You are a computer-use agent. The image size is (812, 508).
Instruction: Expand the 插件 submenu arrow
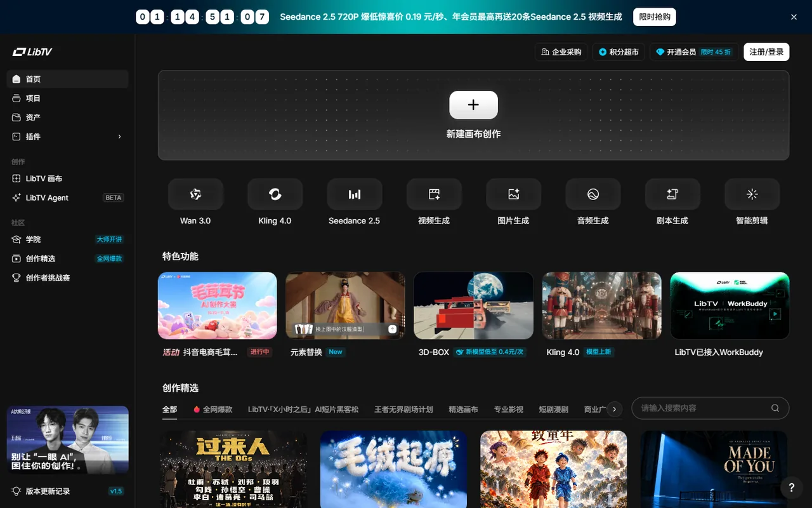119,137
